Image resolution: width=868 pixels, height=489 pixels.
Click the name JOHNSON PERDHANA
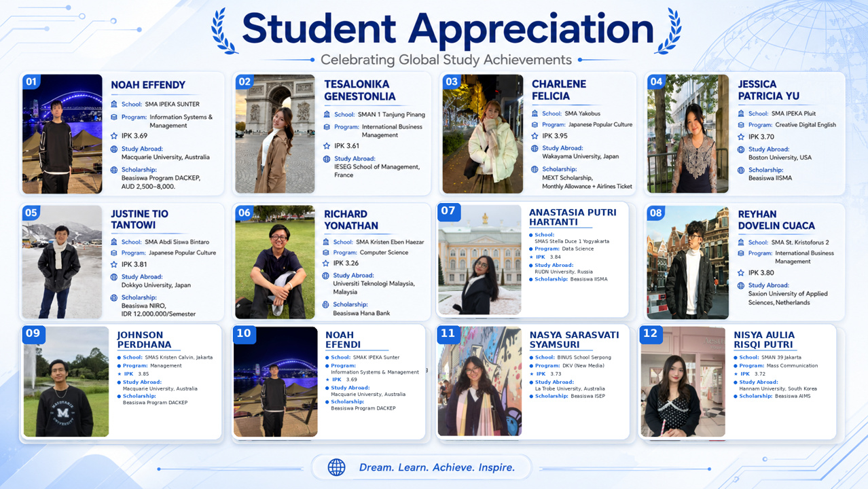pyautogui.click(x=144, y=340)
